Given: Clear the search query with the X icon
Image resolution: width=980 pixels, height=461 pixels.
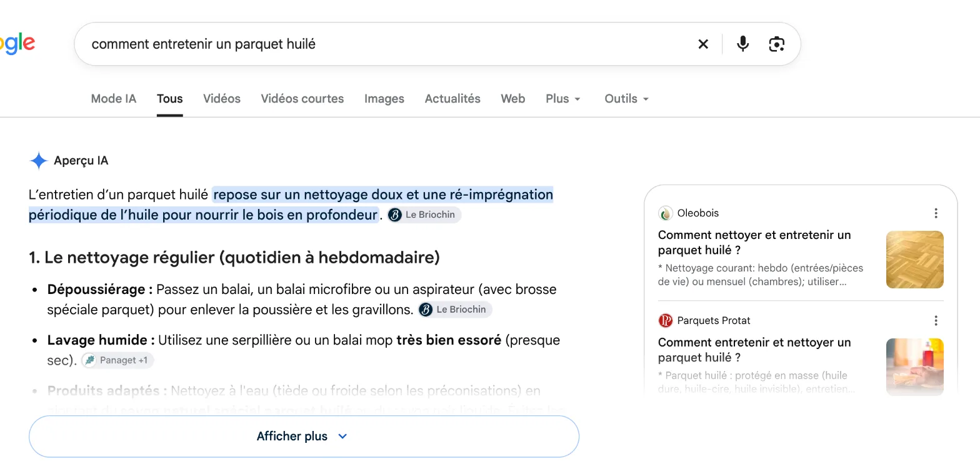Looking at the screenshot, I should [x=703, y=44].
